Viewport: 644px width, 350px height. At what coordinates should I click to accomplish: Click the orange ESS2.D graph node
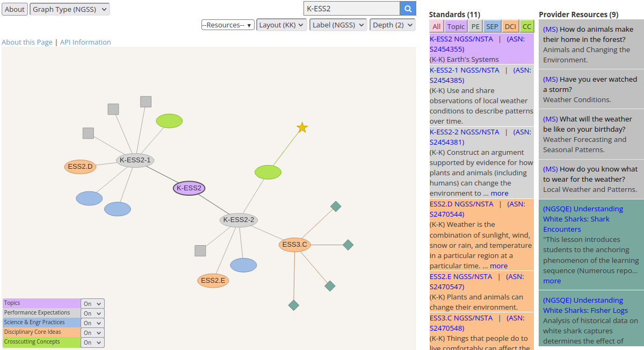pos(80,167)
